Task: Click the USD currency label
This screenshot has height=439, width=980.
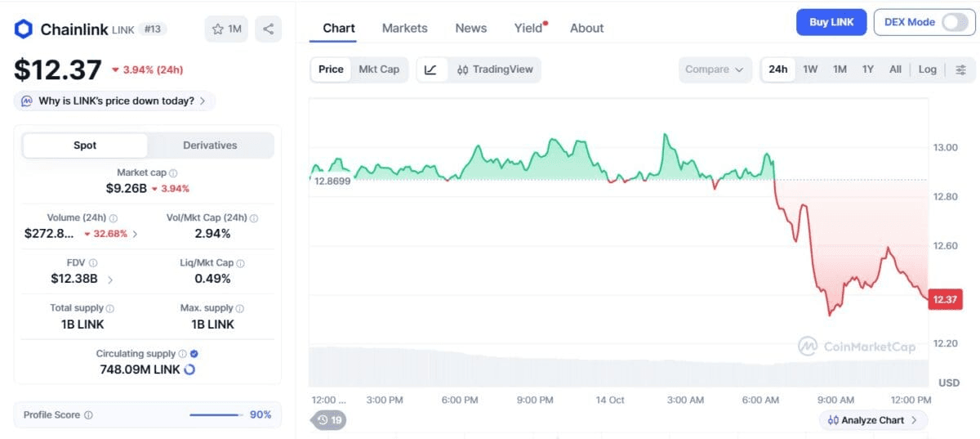Action: pyautogui.click(x=949, y=383)
